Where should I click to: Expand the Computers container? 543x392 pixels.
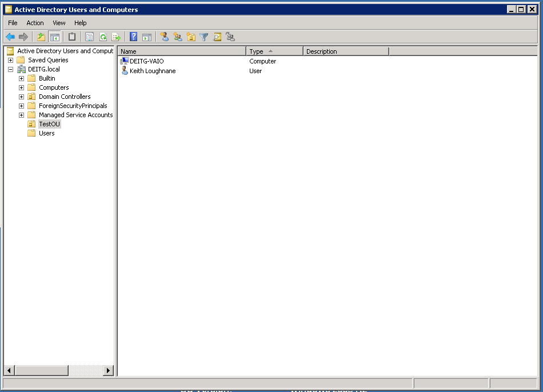pos(21,87)
